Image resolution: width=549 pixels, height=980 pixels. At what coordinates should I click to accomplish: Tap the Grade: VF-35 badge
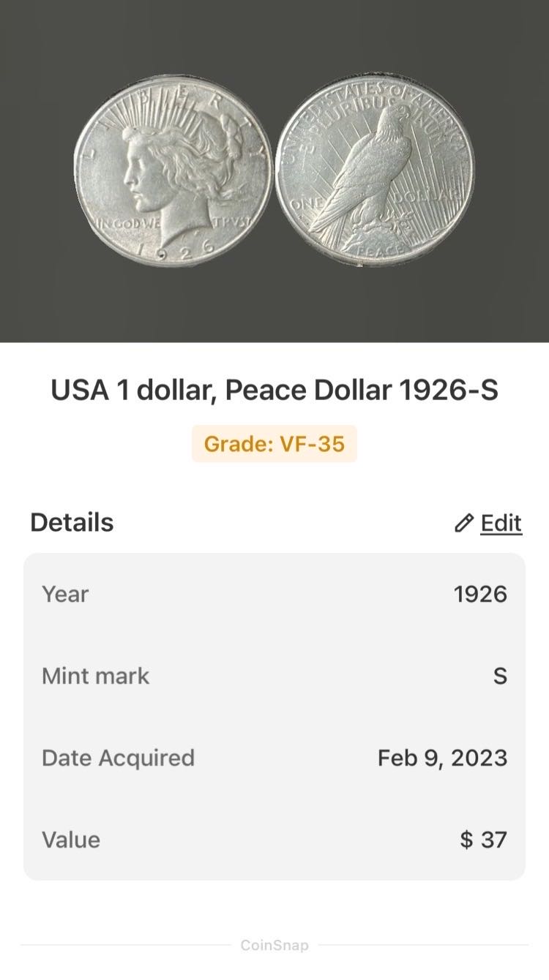[x=274, y=444]
